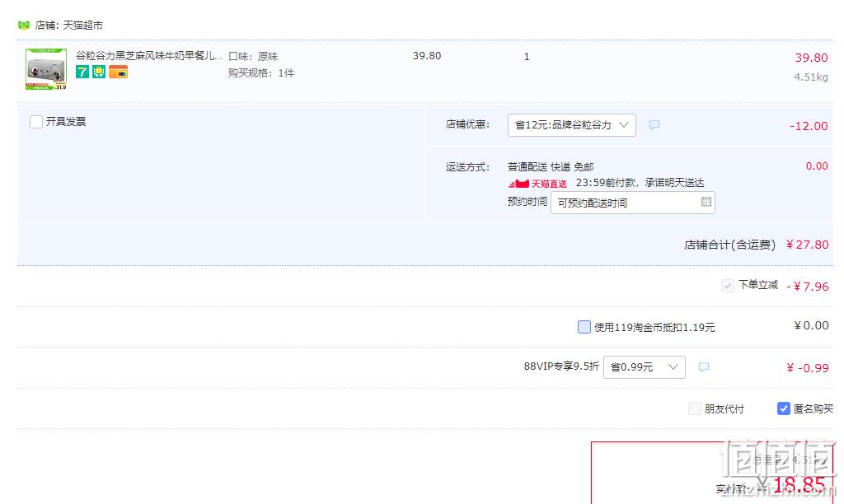
Task: Click the 店铺合计(含运费) label
Action: (x=730, y=245)
